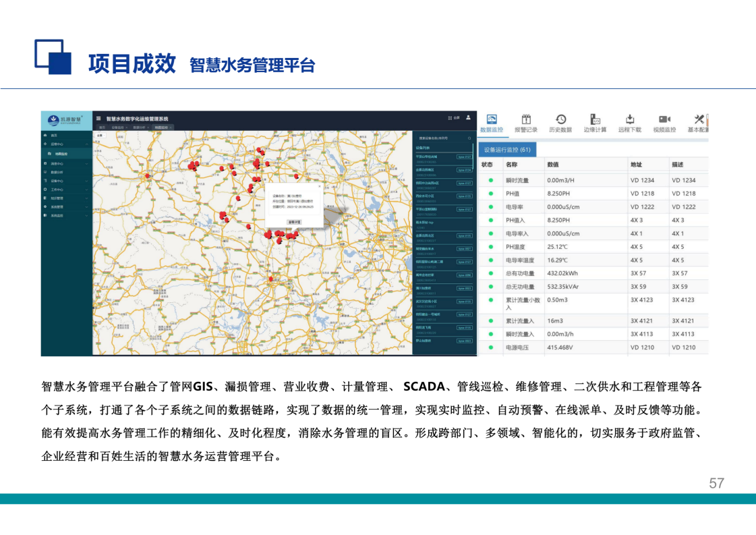Click the 设备运行监控 (61) button
The image size is (756, 535).
(x=506, y=150)
